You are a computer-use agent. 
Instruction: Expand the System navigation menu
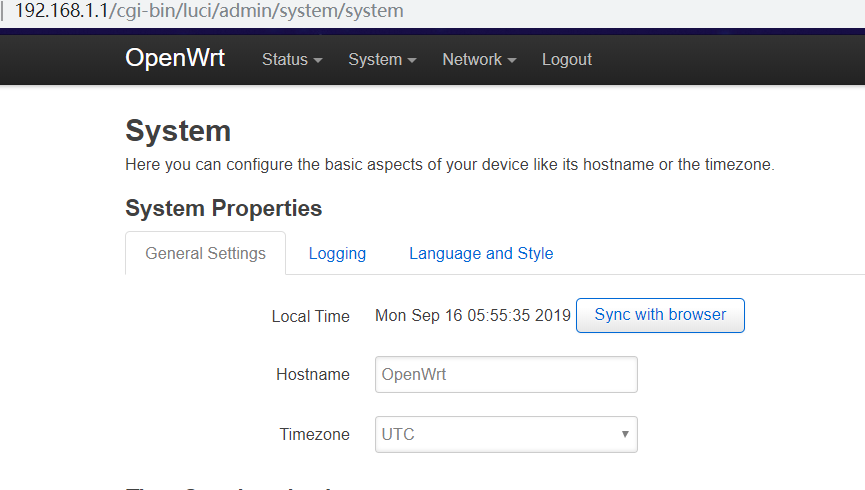click(382, 60)
